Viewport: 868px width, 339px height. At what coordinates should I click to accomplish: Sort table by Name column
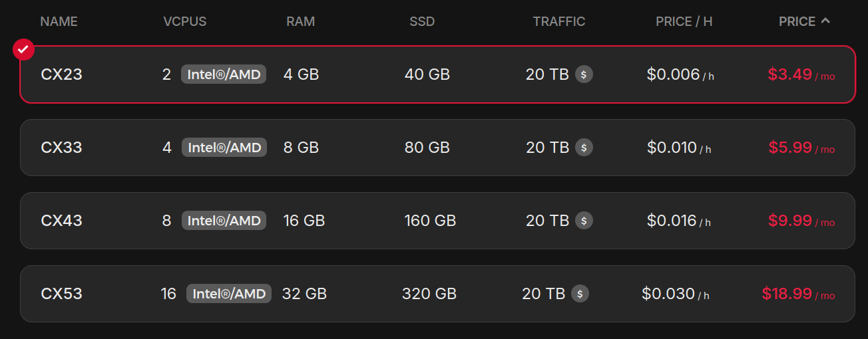59,21
